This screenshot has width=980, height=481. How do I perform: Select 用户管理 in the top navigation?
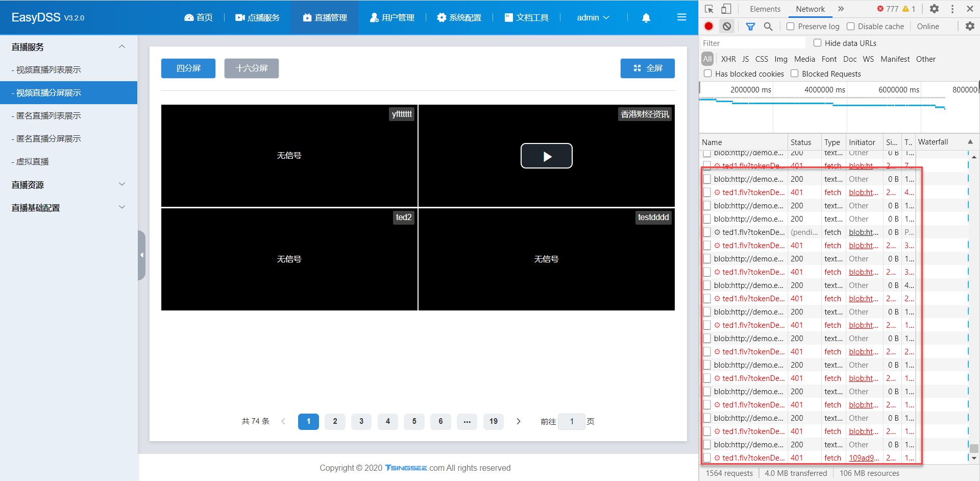pyautogui.click(x=392, y=17)
